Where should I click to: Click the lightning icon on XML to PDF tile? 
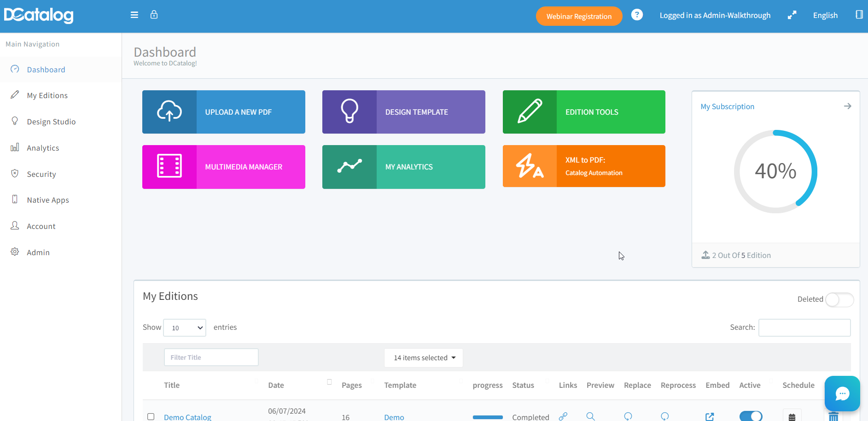[530, 166]
